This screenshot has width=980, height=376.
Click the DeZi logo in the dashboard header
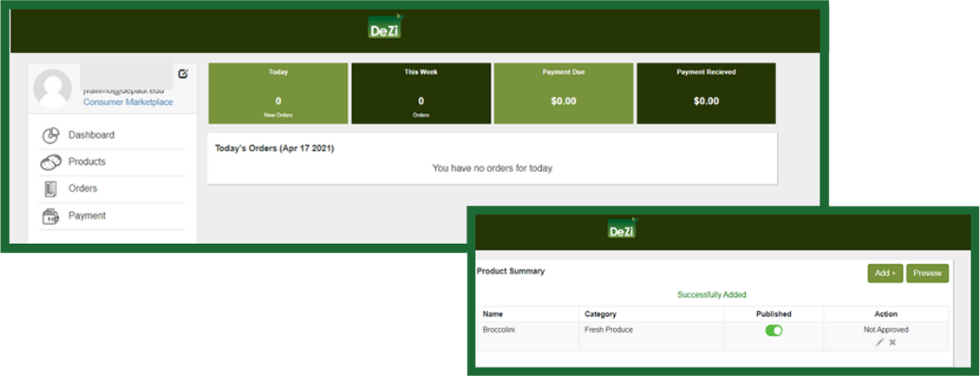point(383,29)
